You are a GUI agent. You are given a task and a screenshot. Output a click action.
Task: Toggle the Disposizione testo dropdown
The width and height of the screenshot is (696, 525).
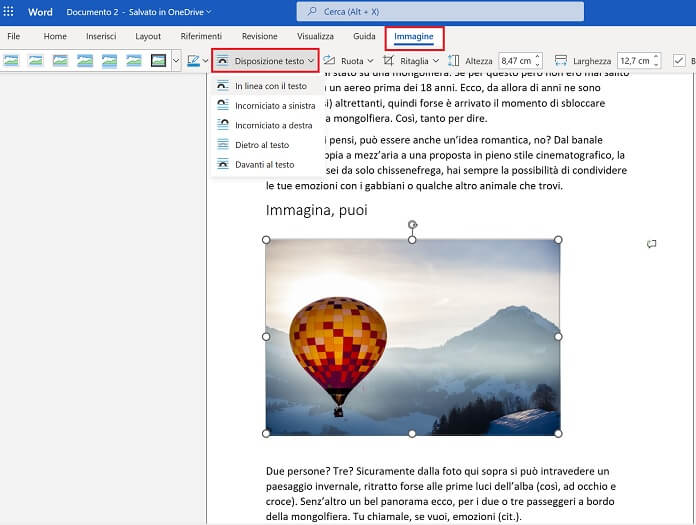[x=265, y=61]
